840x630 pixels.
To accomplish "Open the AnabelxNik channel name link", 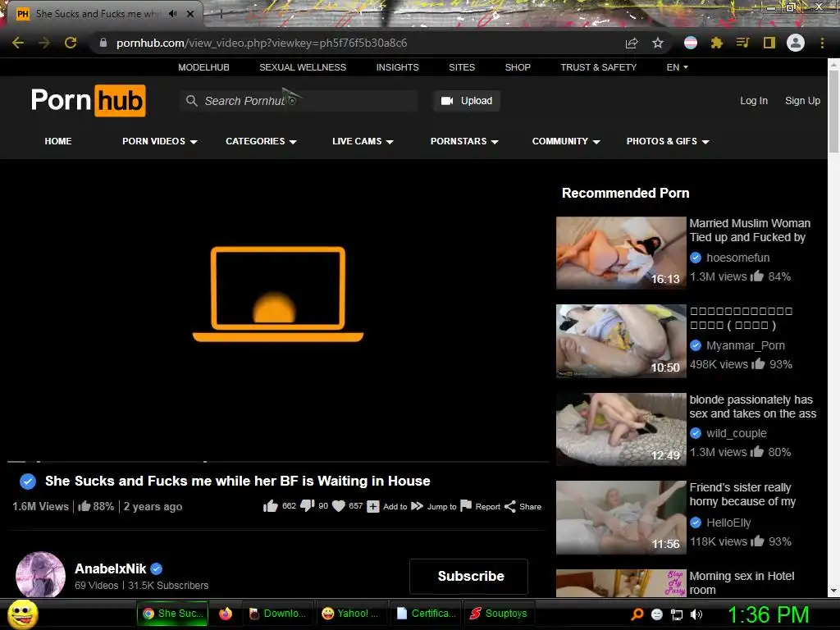I will coord(111,568).
